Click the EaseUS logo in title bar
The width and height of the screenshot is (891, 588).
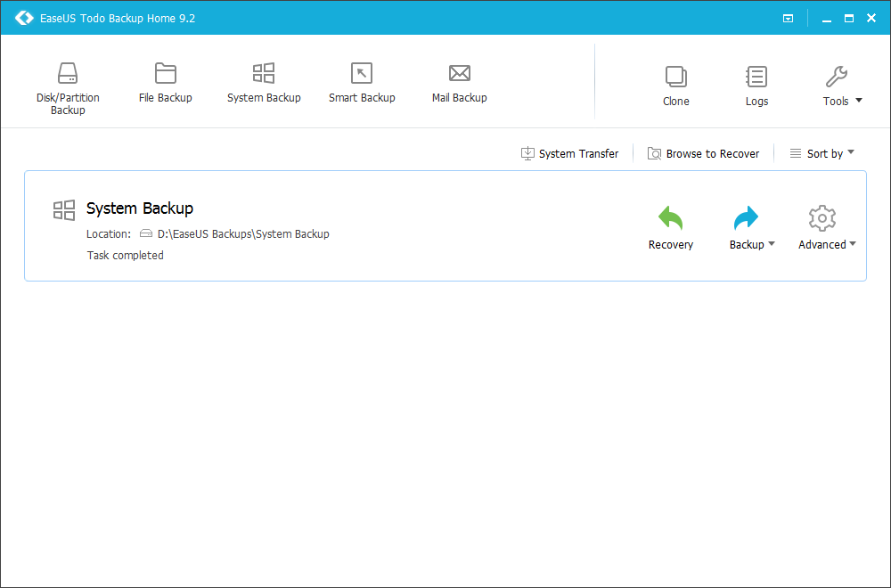24,18
